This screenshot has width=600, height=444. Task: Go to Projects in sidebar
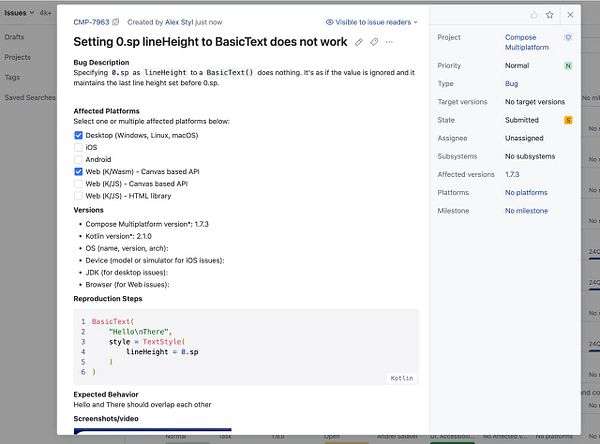click(x=18, y=57)
